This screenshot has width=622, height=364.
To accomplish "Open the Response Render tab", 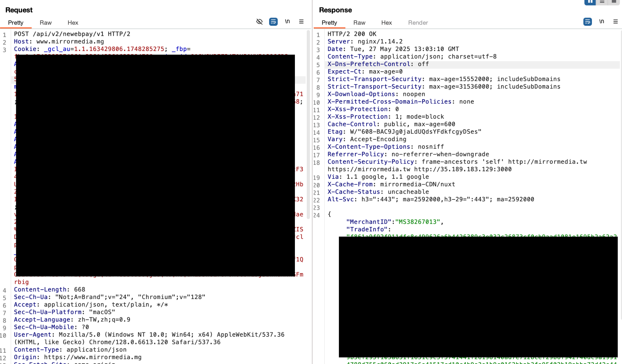I will pyautogui.click(x=418, y=23).
